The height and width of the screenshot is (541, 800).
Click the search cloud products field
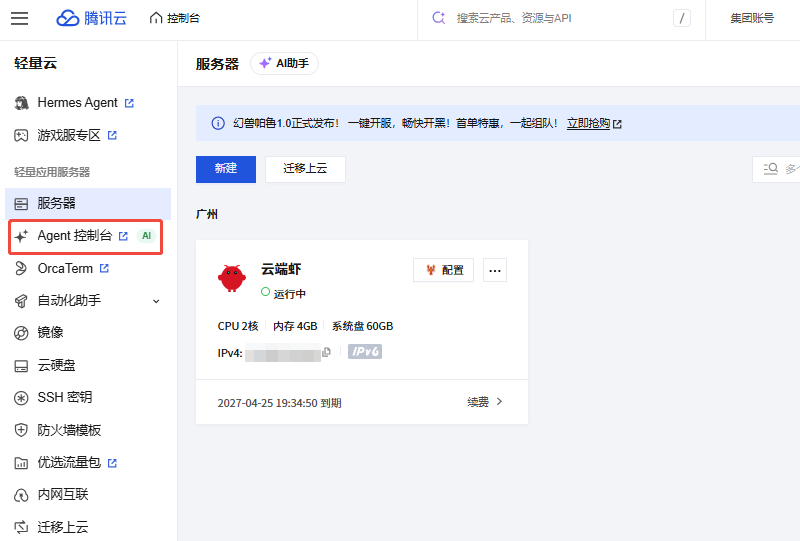pos(561,18)
